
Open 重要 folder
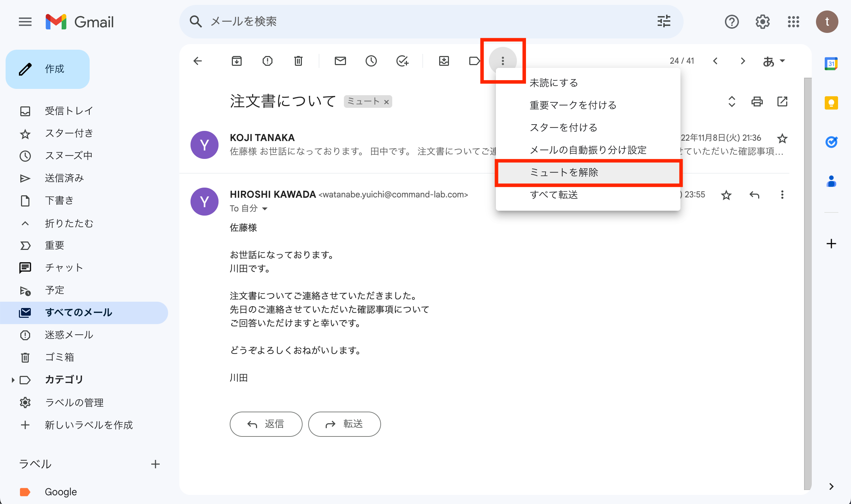tap(84, 245)
